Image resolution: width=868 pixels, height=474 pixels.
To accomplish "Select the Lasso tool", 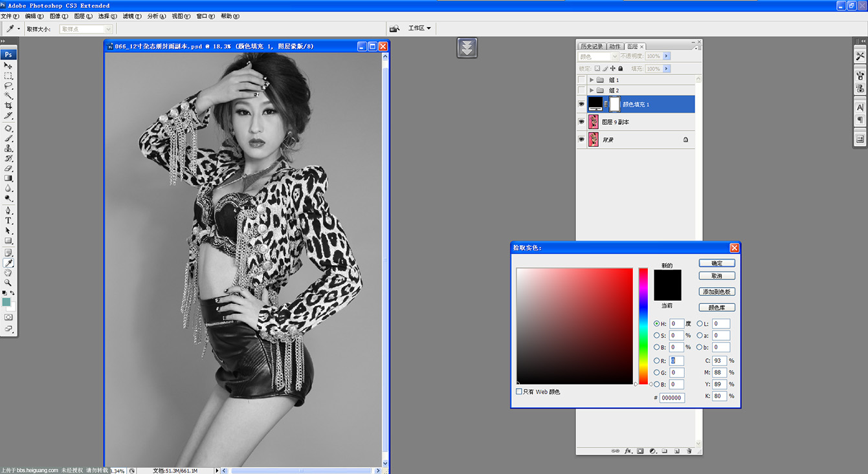I will click(x=8, y=85).
